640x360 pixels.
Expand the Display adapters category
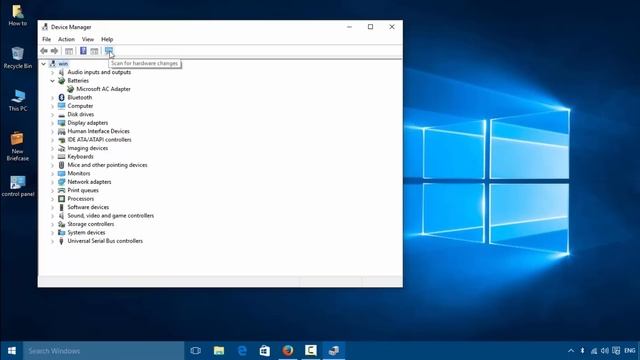click(52, 123)
